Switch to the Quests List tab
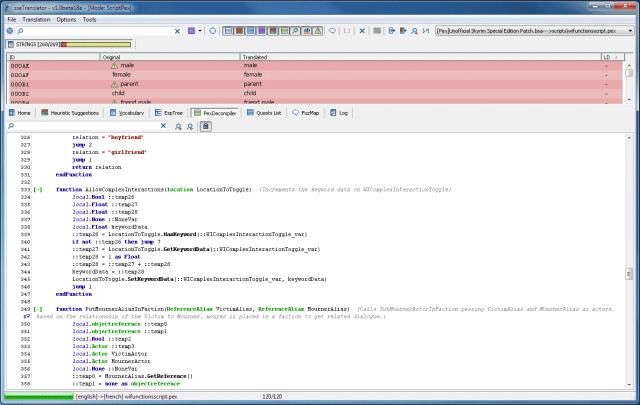Screen dimensions: 640x405 (x=264, y=113)
